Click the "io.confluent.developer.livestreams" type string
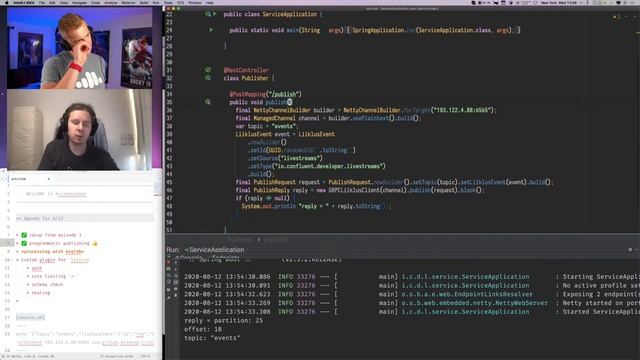 [x=329, y=166]
